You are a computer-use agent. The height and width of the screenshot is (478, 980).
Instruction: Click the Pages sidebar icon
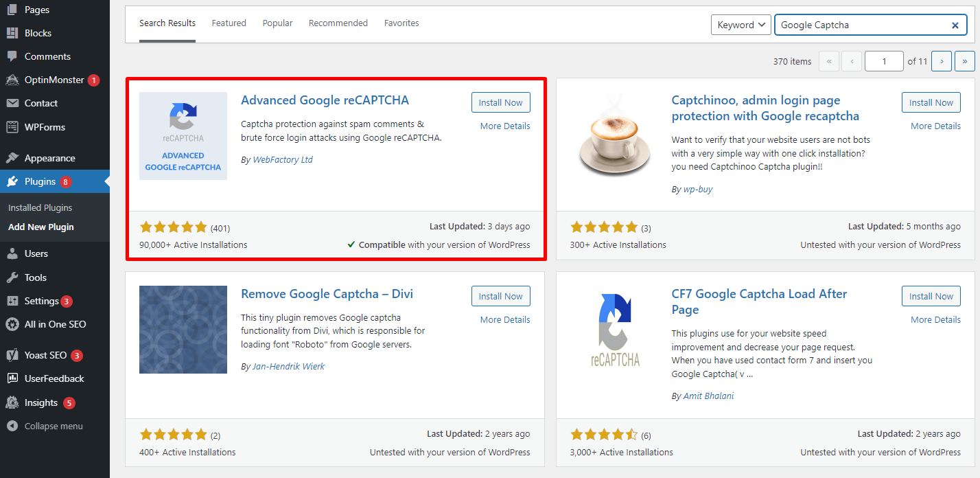[12, 10]
